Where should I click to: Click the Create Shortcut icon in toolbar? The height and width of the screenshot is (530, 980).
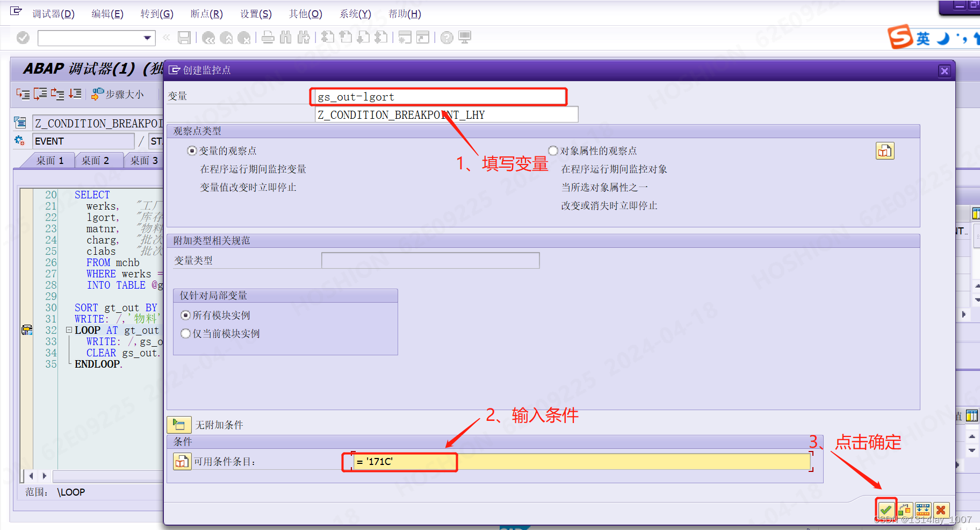[423, 37]
